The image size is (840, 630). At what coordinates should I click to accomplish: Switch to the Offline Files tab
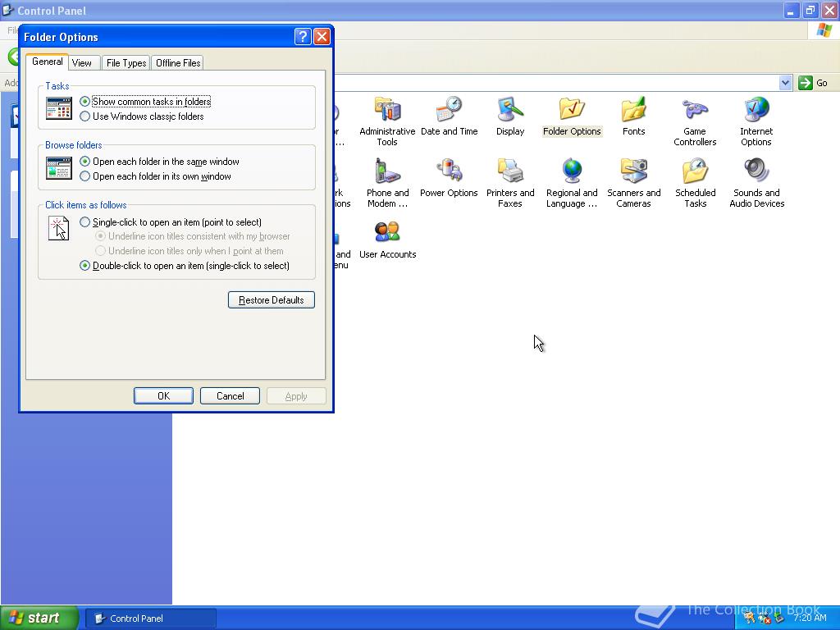178,63
